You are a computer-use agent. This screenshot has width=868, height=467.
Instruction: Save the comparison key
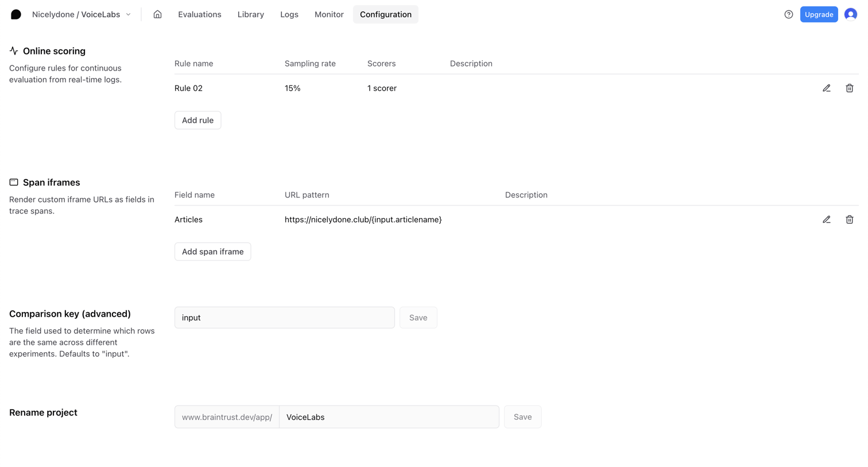point(418,317)
